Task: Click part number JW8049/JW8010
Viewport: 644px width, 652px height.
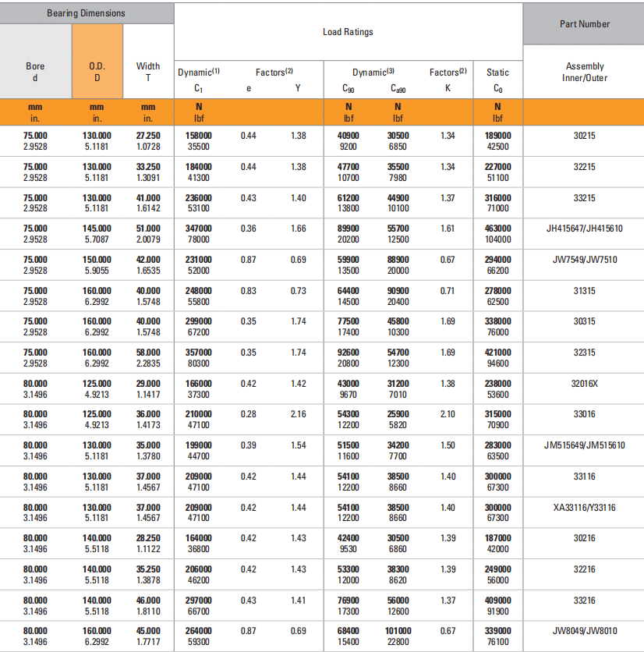Action: (x=584, y=632)
